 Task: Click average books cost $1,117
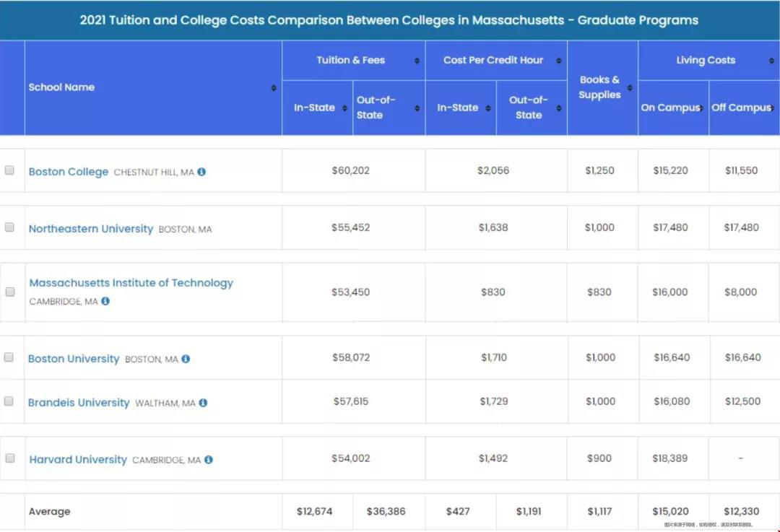point(599,512)
